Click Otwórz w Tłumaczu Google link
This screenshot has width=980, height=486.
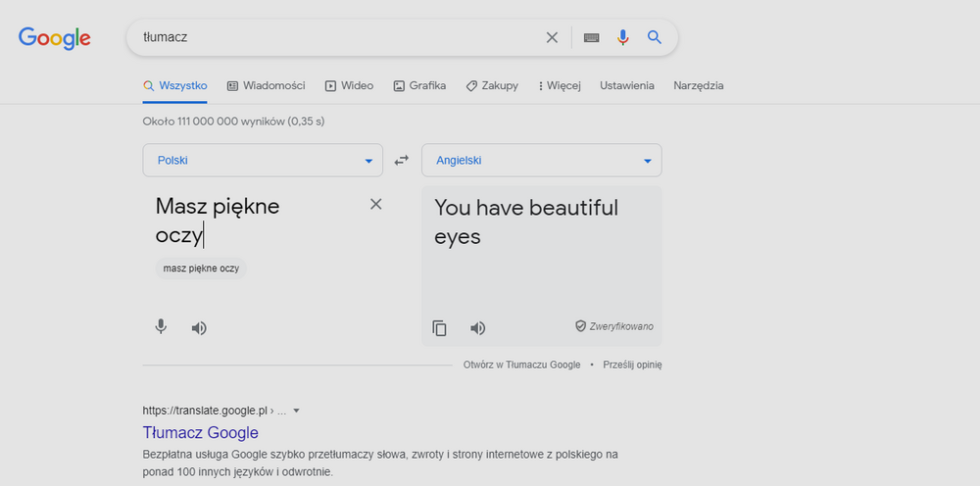click(521, 364)
